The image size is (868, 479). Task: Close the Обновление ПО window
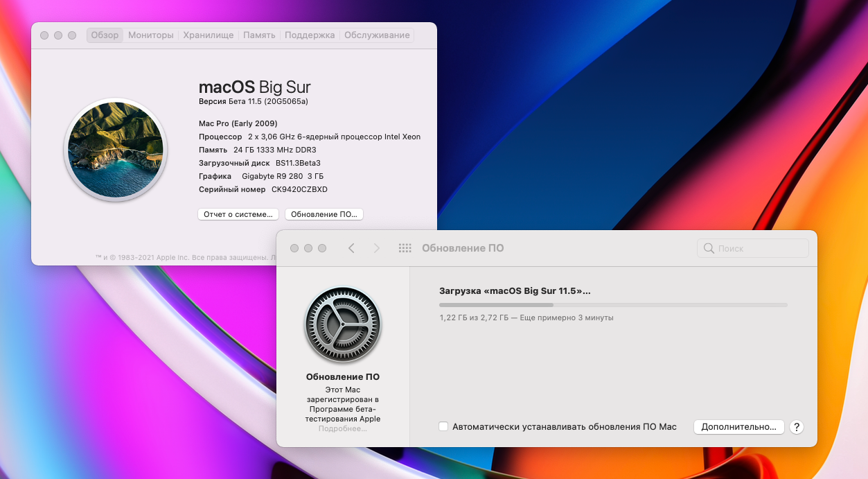(x=294, y=248)
